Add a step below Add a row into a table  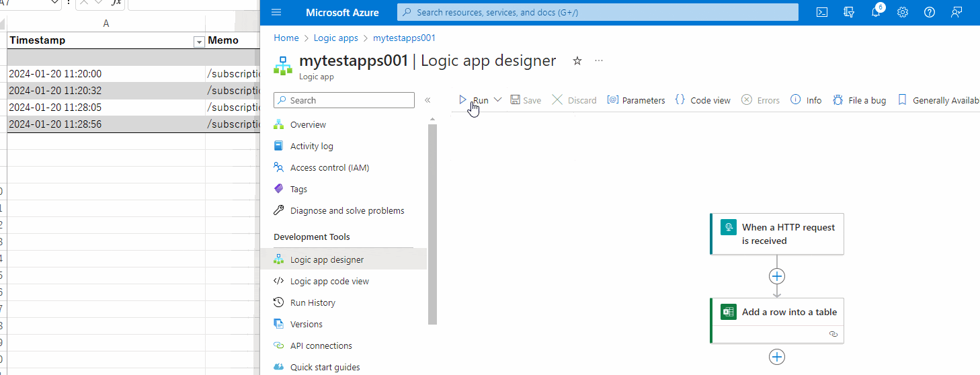coord(777,357)
